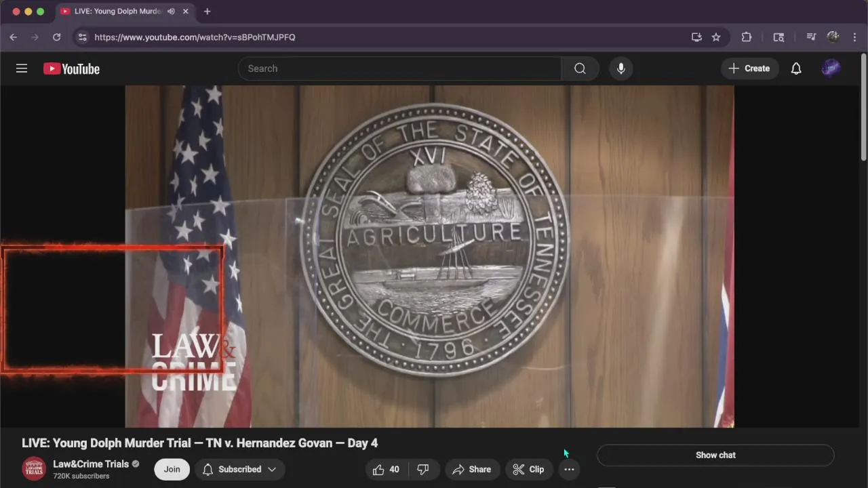
Task: Open the account avatar menu
Action: pos(831,68)
